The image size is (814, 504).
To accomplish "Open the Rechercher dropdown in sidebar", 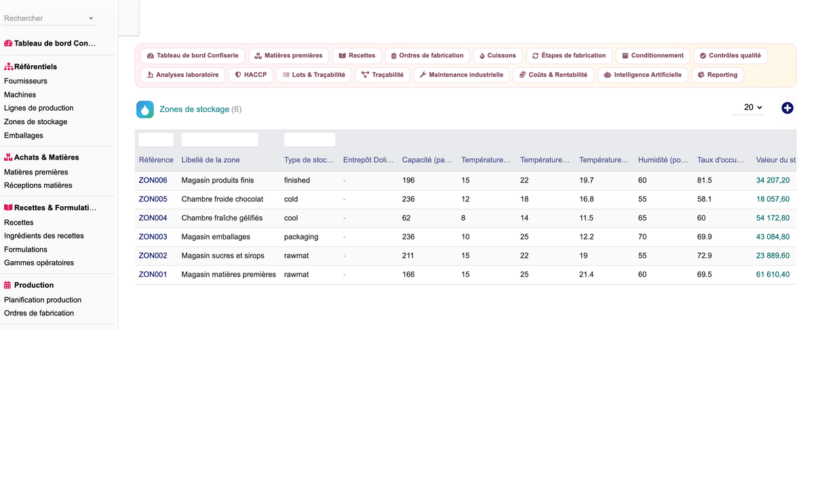I will pos(49,18).
